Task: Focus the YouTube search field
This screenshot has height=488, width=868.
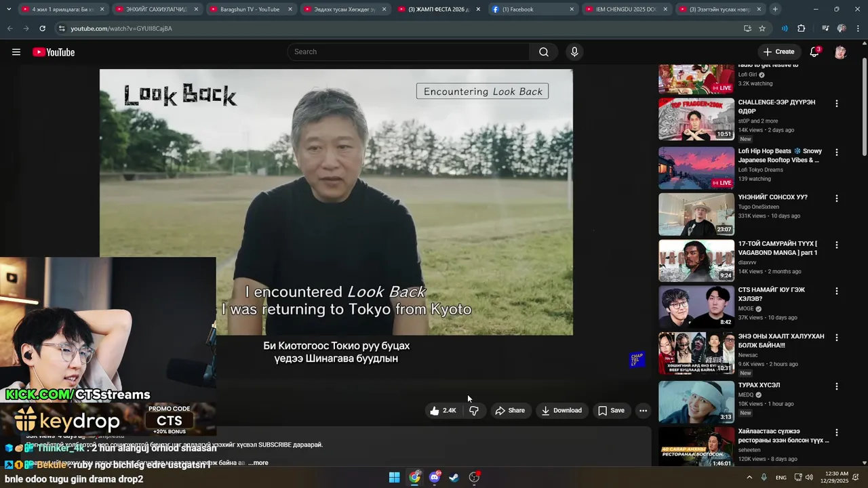Action: pos(409,52)
